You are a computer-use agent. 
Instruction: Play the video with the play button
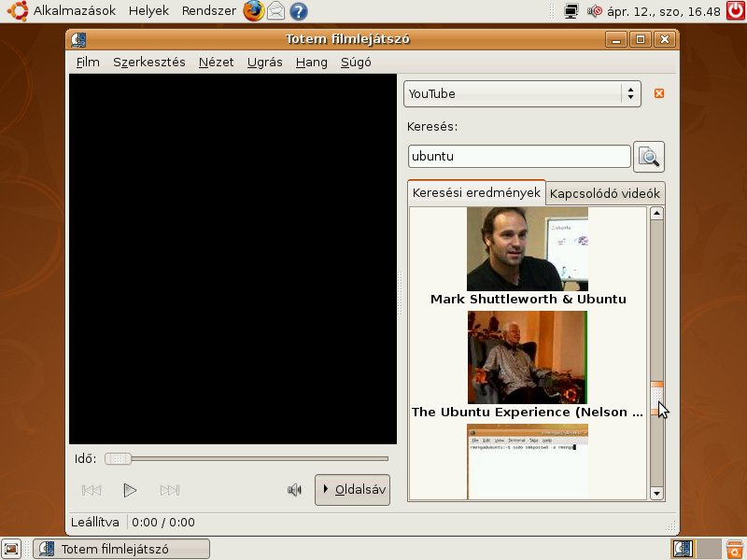coord(130,490)
